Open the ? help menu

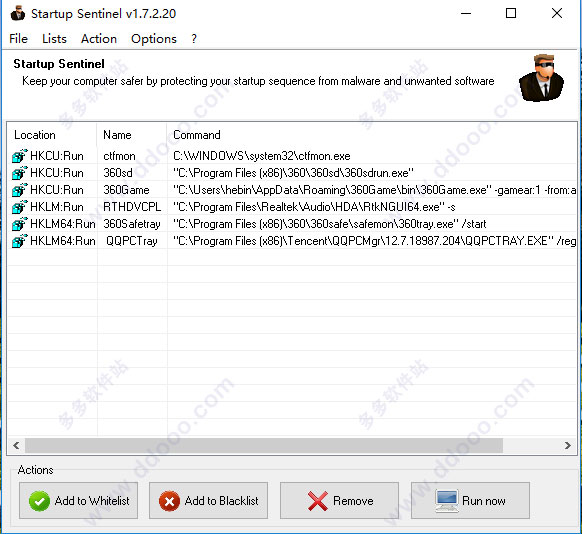pyautogui.click(x=194, y=39)
